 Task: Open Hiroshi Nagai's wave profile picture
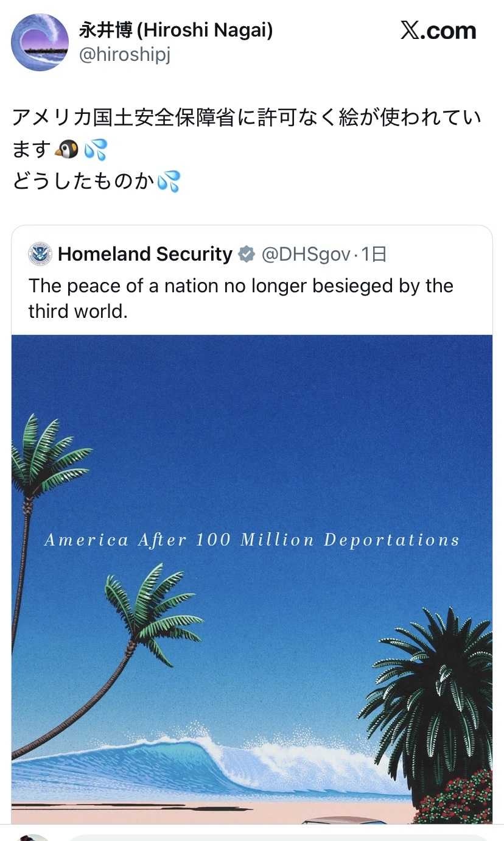(40, 43)
